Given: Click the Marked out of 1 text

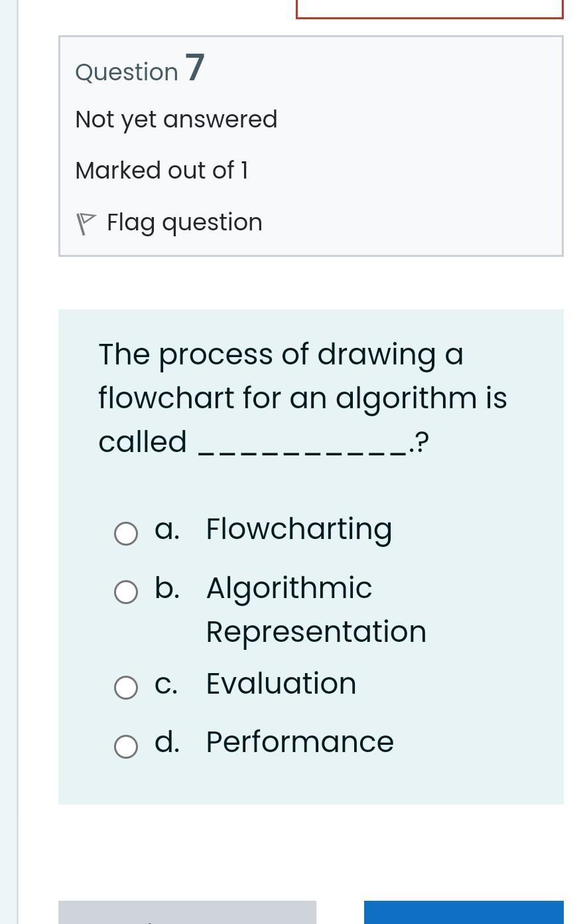Looking at the screenshot, I should pyautogui.click(x=162, y=171).
